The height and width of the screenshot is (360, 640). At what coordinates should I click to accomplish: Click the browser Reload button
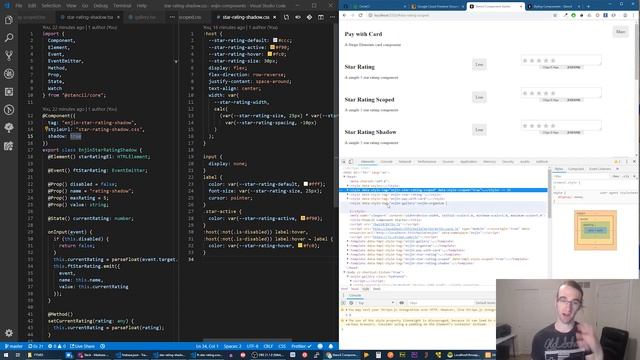(x=360, y=15)
